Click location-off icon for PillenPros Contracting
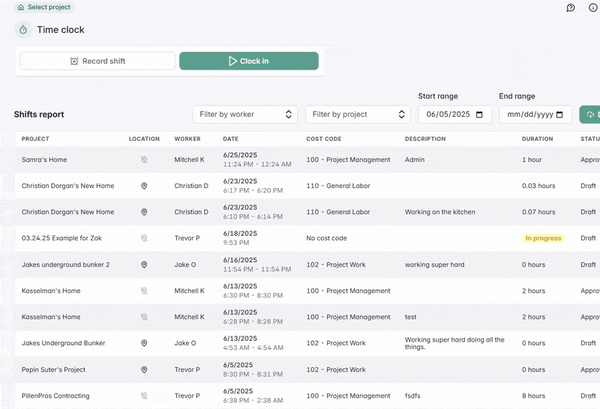Screen dimensions: 600x409 point(144,396)
